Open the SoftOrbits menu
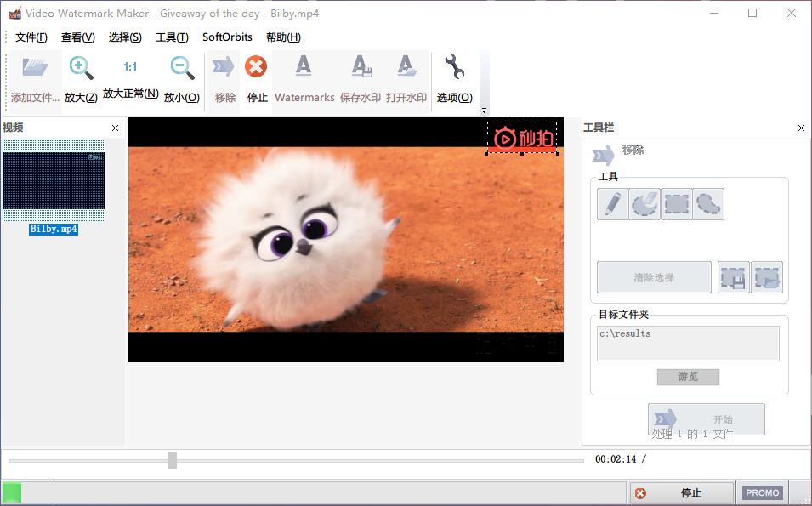Viewport: 812px width, 506px height. [x=227, y=37]
